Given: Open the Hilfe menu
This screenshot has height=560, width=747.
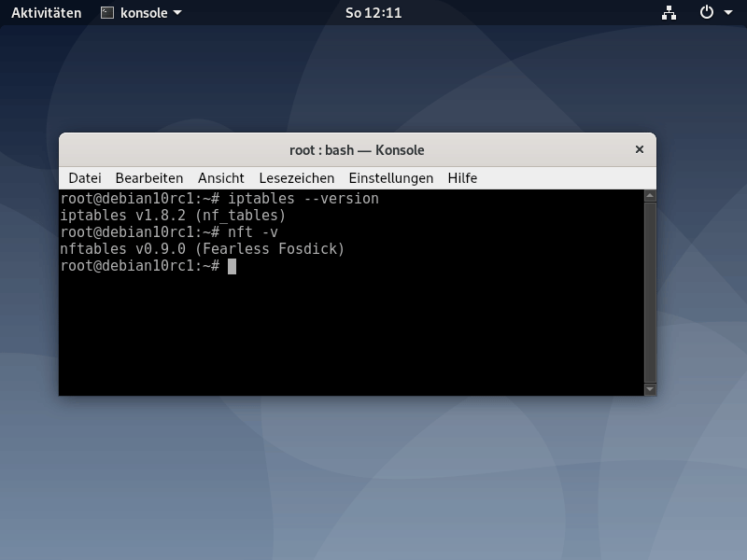Looking at the screenshot, I should (x=463, y=177).
